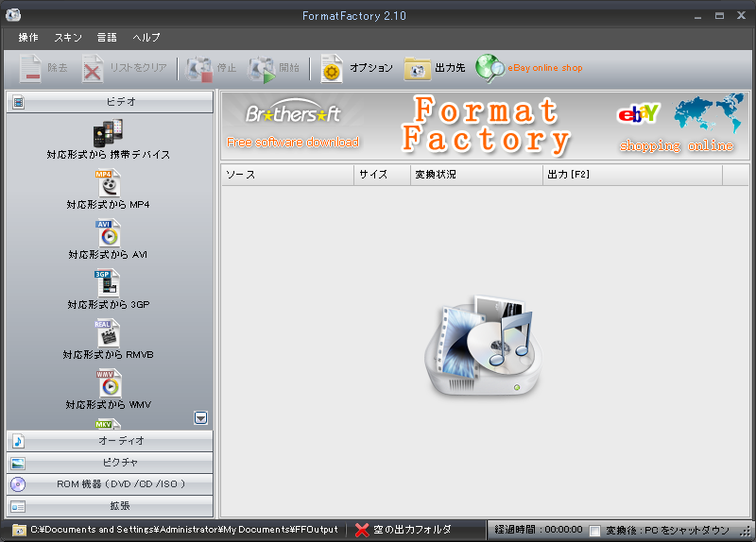Viewport: 756px width, 542px height.
Task: Minimize the FormatFactory window
Action: coord(697,16)
